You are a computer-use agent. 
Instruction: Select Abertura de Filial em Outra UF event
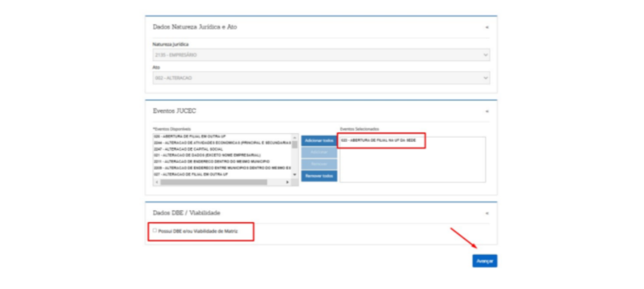(x=189, y=137)
